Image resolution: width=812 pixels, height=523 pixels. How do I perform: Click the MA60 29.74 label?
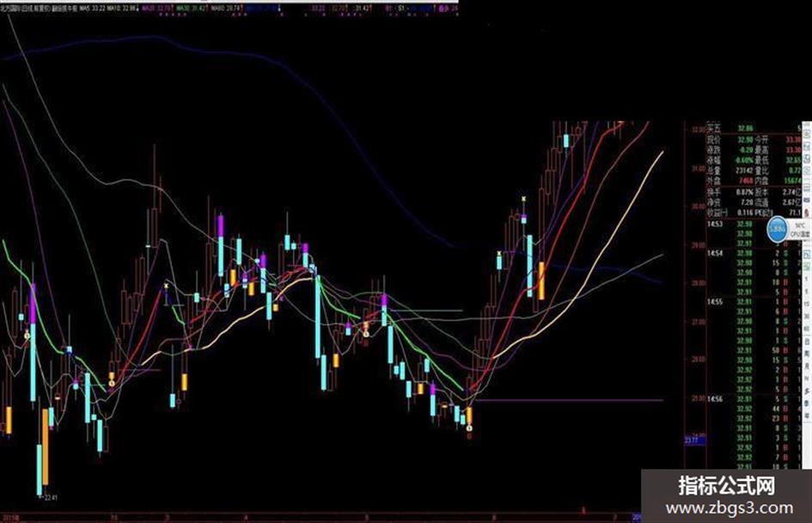tap(226, 9)
